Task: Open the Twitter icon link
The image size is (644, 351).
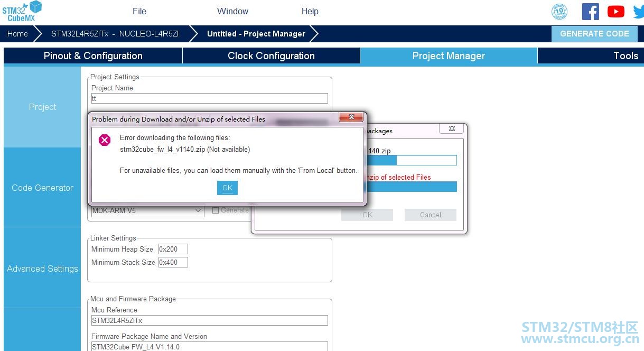Action: tap(639, 12)
